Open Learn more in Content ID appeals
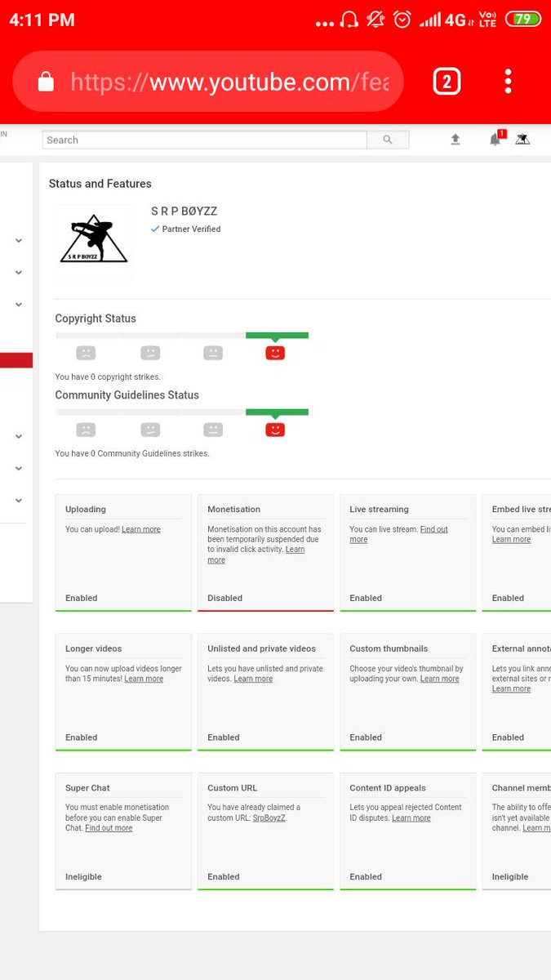The width and height of the screenshot is (551, 980). [411, 817]
